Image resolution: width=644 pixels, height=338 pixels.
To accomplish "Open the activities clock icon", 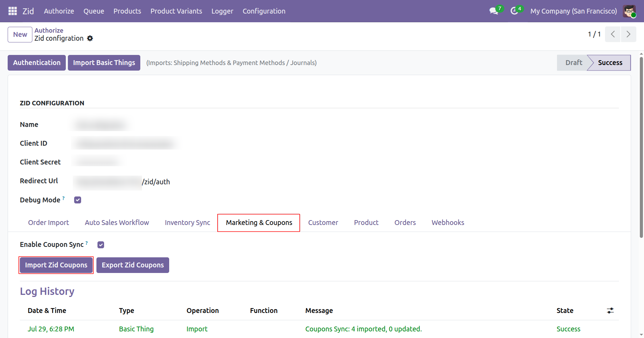I will pyautogui.click(x=515, y=11).
